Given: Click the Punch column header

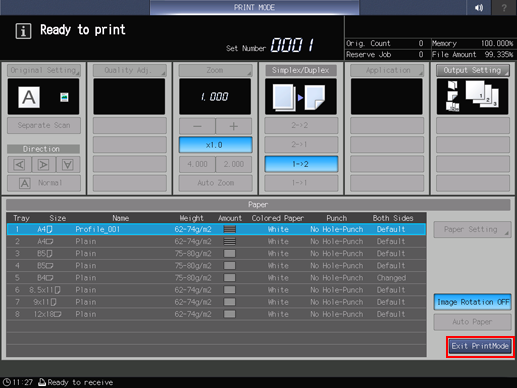Looking at the screenshot, I should tap(337, 218).
